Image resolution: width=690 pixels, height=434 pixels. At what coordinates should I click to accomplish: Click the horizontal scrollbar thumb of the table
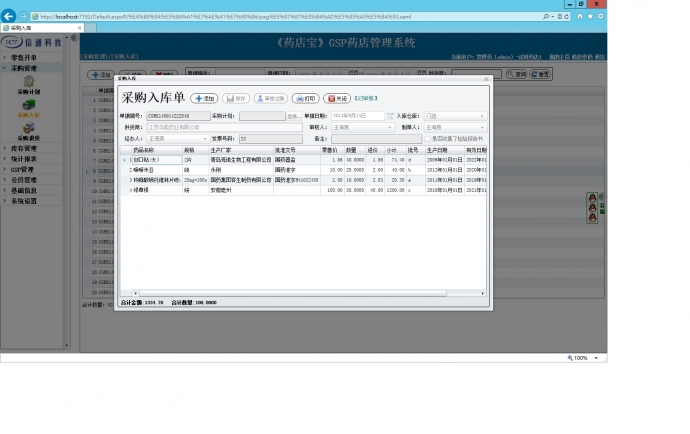[293, 293]
